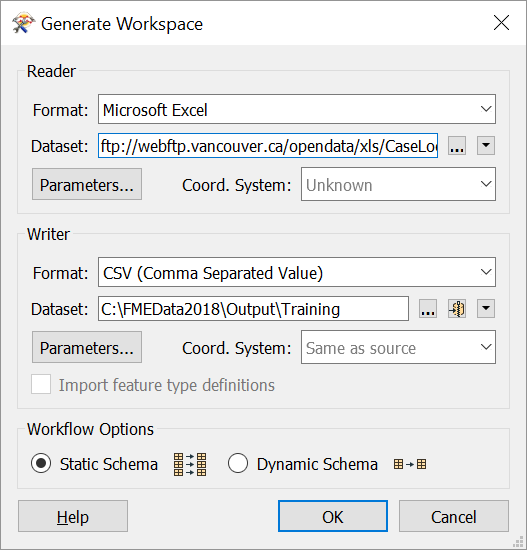Click the Reader dataset browse ellipsis button

pos(457,146)
